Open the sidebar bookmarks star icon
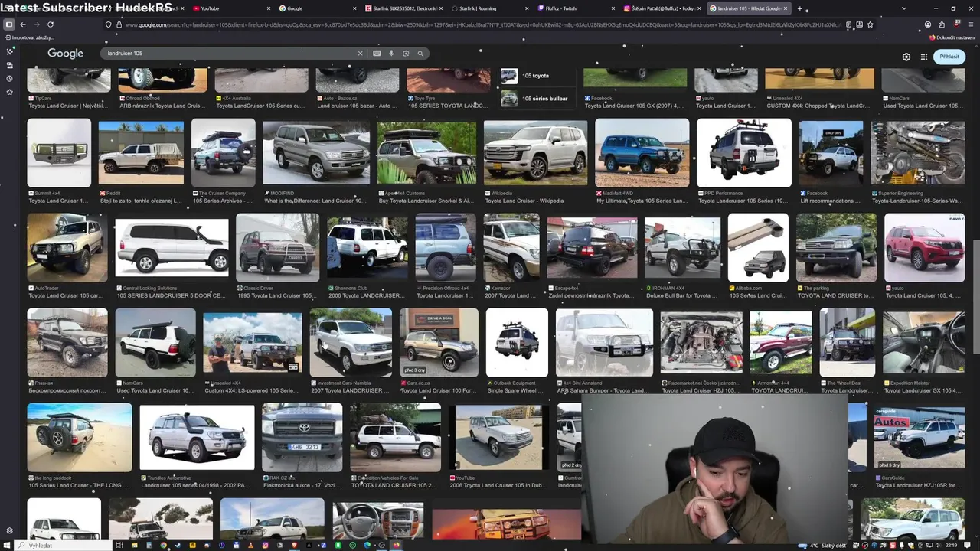Viewport: 980px width, 551px height. 9,93
